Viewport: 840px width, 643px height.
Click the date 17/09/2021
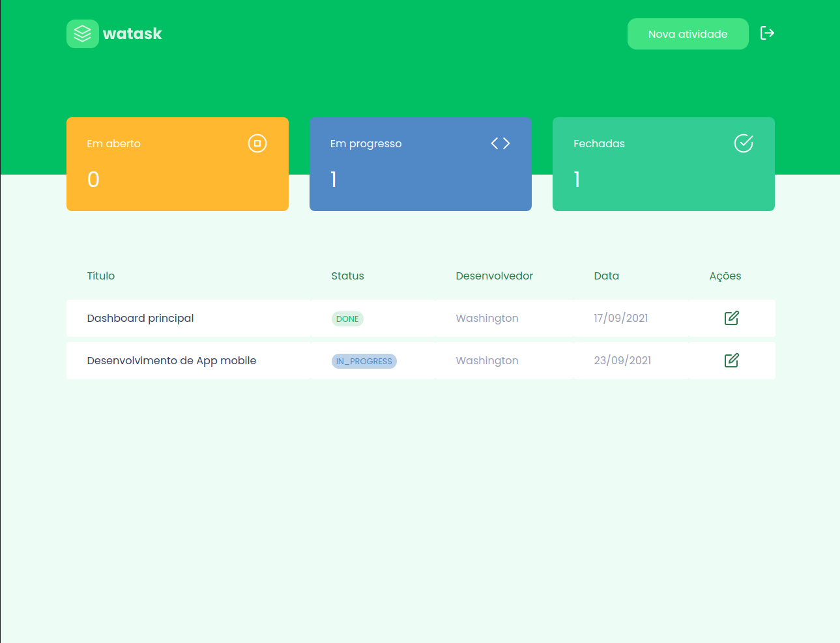point(621,318)
